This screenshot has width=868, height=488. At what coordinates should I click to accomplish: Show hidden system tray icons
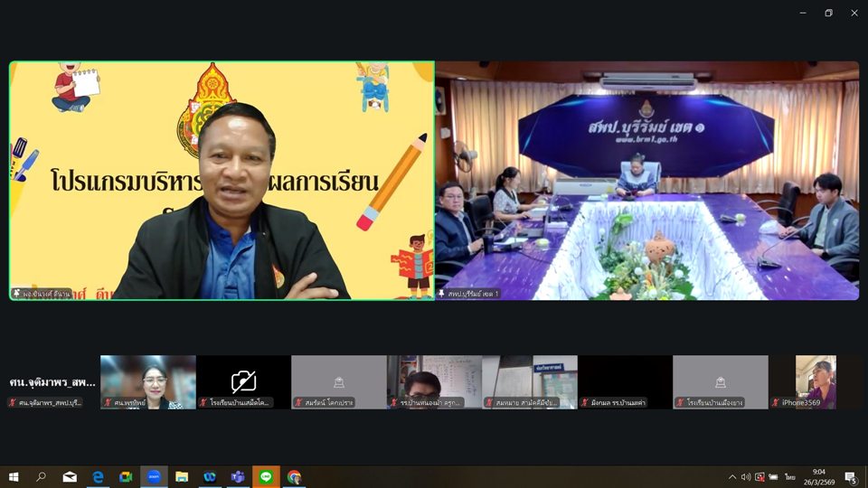(732, 476)
